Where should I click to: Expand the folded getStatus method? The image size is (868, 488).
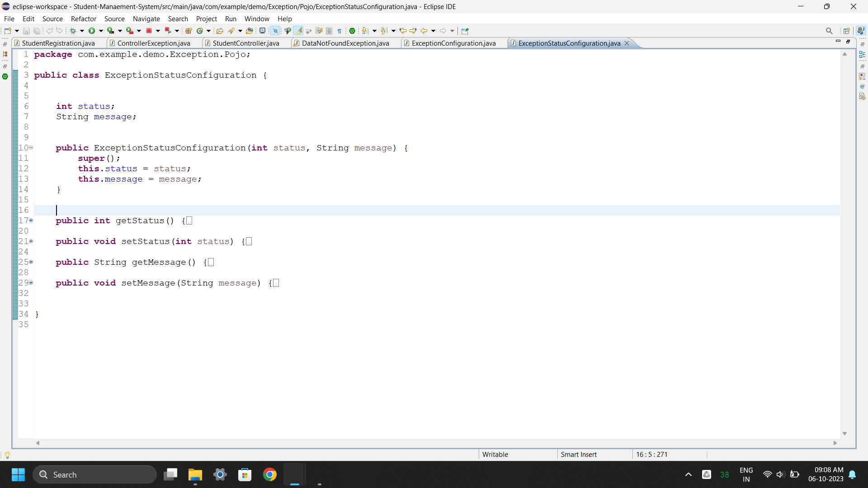pyautogui.click(x=31, y=221)
